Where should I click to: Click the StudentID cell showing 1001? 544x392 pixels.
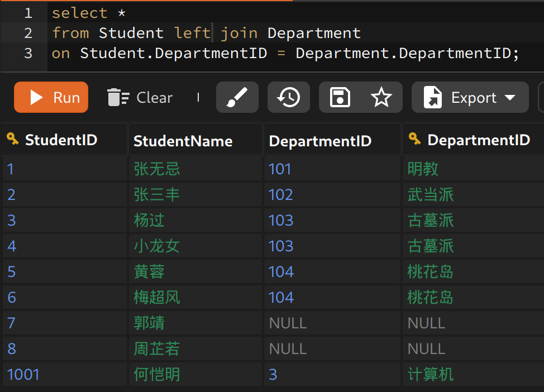pos(24,374)
